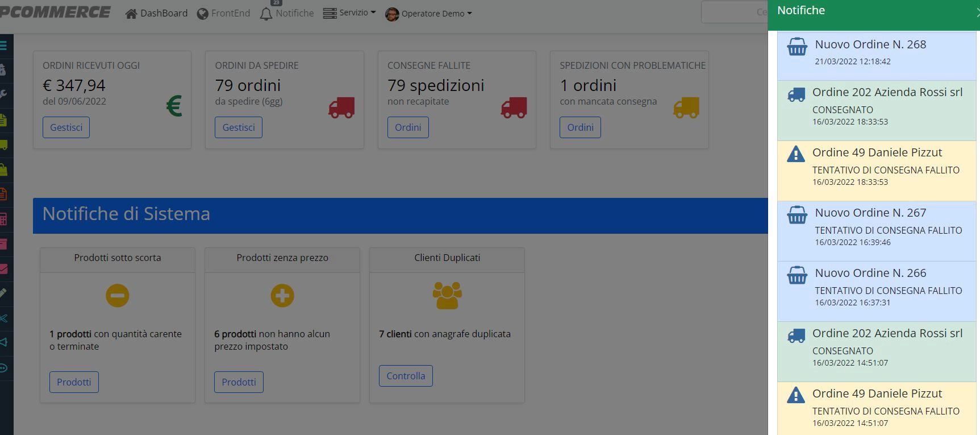This screenshot has width=980, height=435.
Task: Open Ordine 49 Daniele Pizzut at 14:51:07
Action: 877,409
